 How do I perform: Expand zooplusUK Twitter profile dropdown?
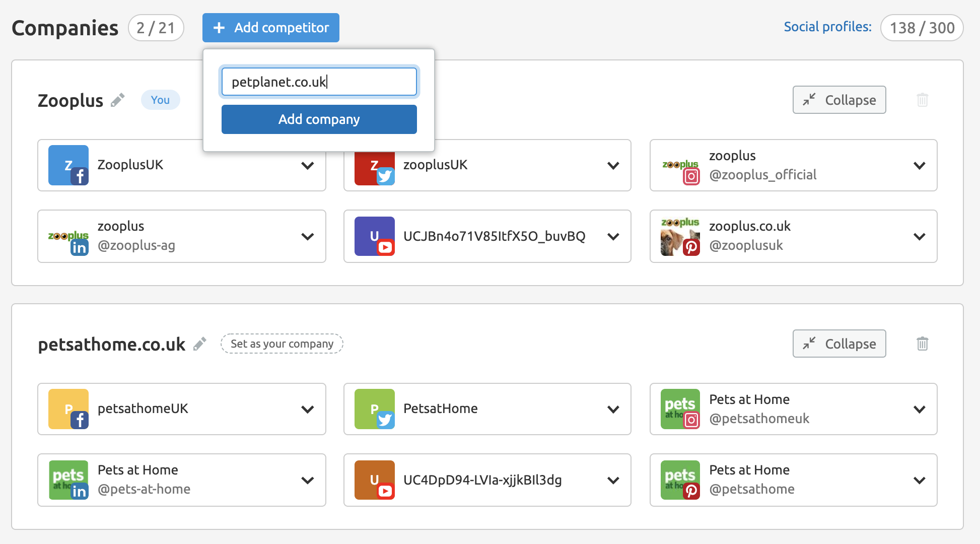613,165
